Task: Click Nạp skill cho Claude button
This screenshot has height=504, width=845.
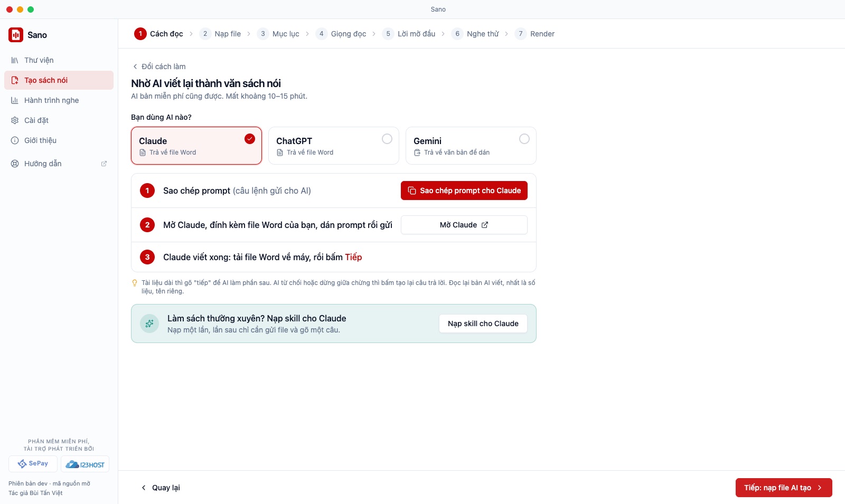Action: click(483, 324)
